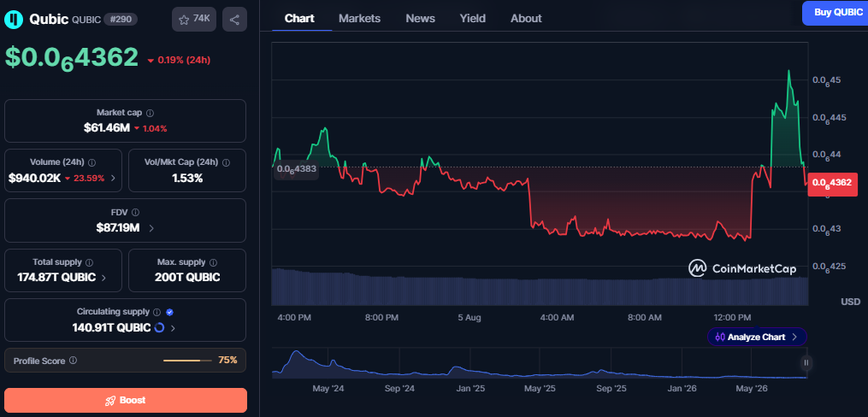This screenshot has height=417, width=868.
Task: Click the #290 rank badge
Action: 121,20
